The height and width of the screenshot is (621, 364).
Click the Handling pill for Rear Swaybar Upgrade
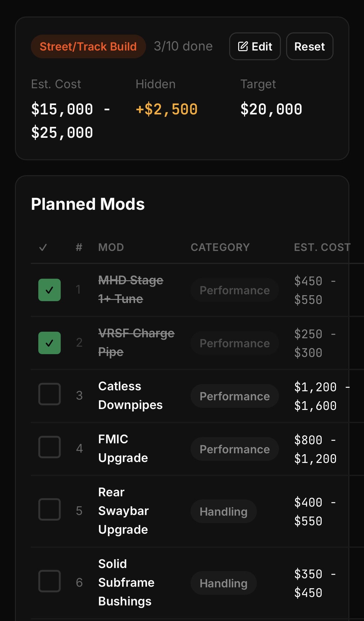[223, 511]
